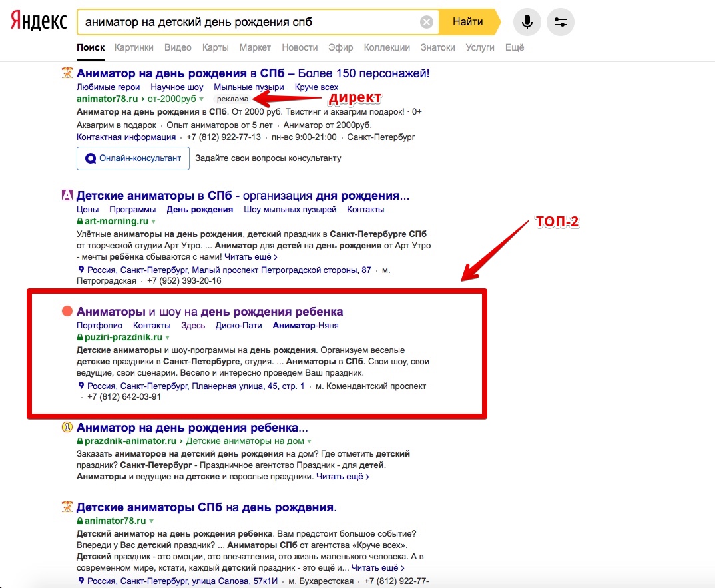The width and height of the screenshot is (715, 588).
Task: Open the Маркет tab
Action: click(x=255, y=47)
